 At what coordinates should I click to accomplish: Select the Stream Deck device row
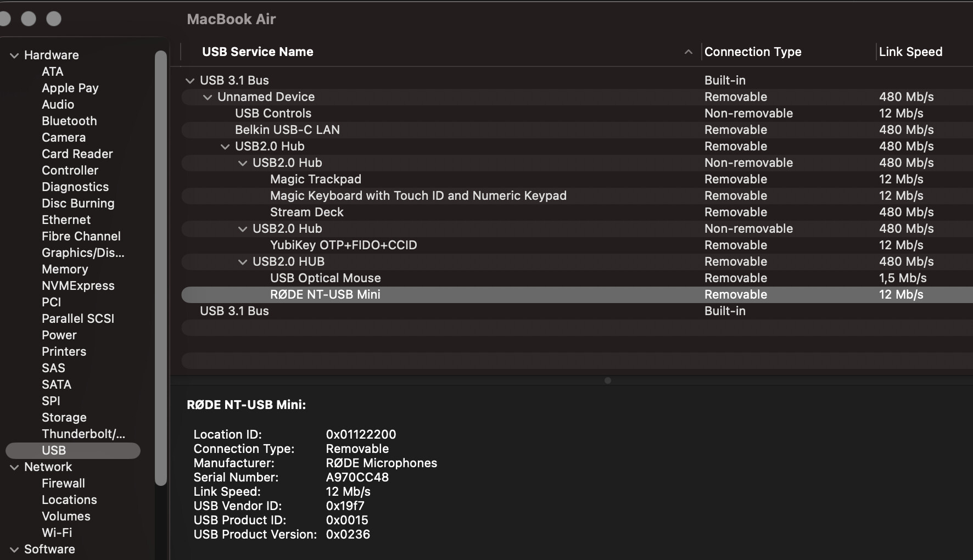point(306,212)
